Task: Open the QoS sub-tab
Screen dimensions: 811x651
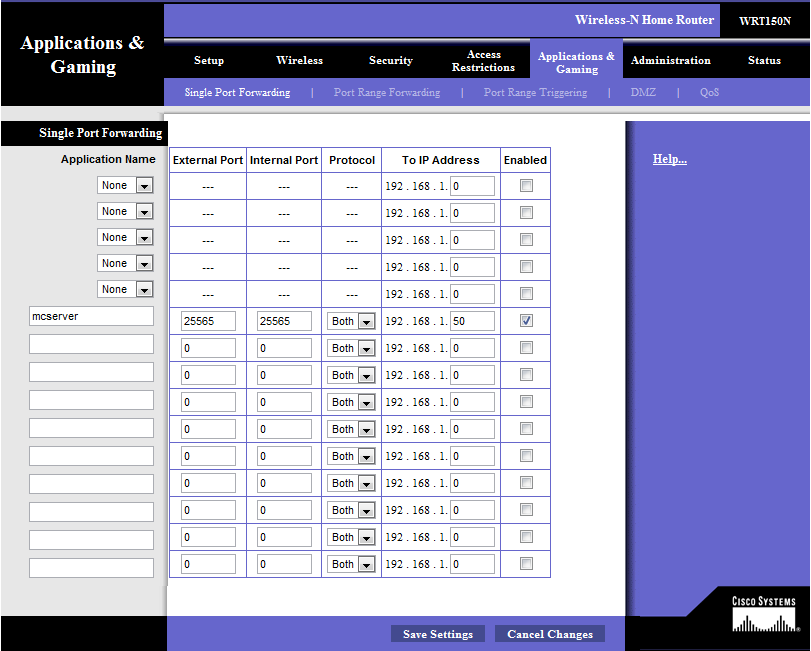Action: coord(709,92)
